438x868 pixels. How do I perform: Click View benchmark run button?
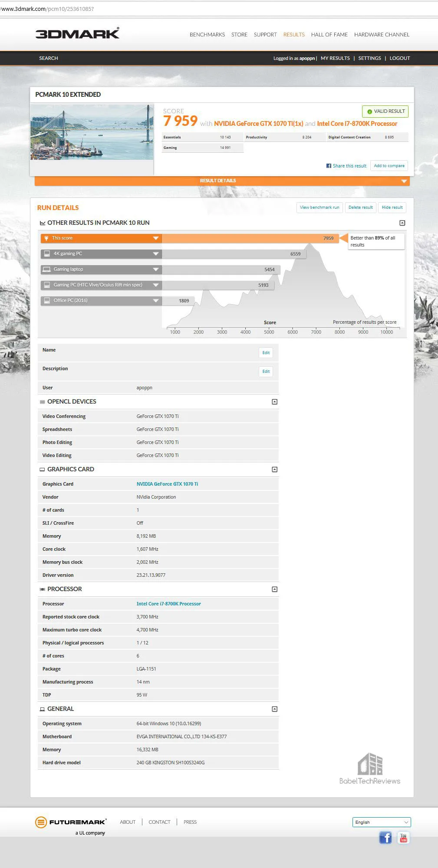(319, 207)
